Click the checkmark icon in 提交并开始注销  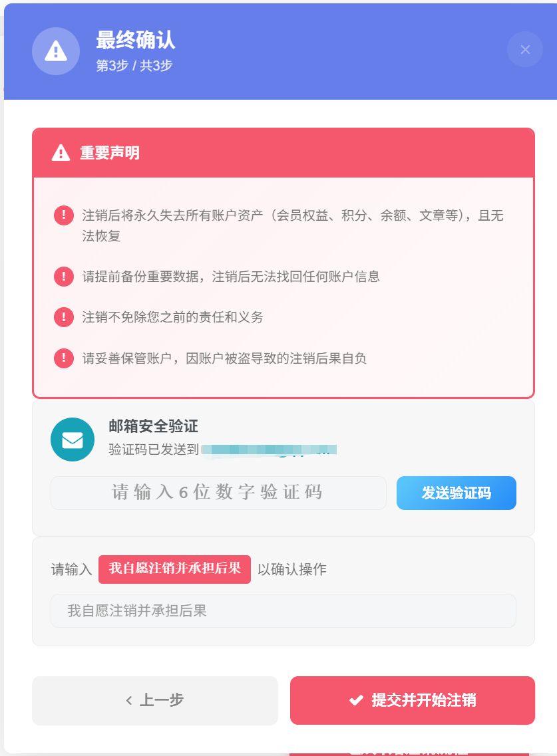tap(356, 700)
